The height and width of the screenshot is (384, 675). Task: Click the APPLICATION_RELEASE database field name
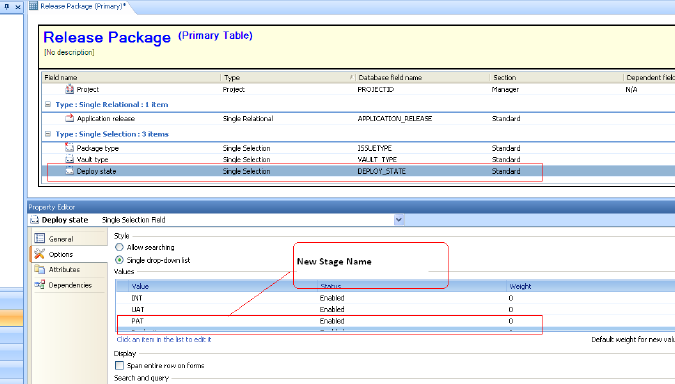395,118
